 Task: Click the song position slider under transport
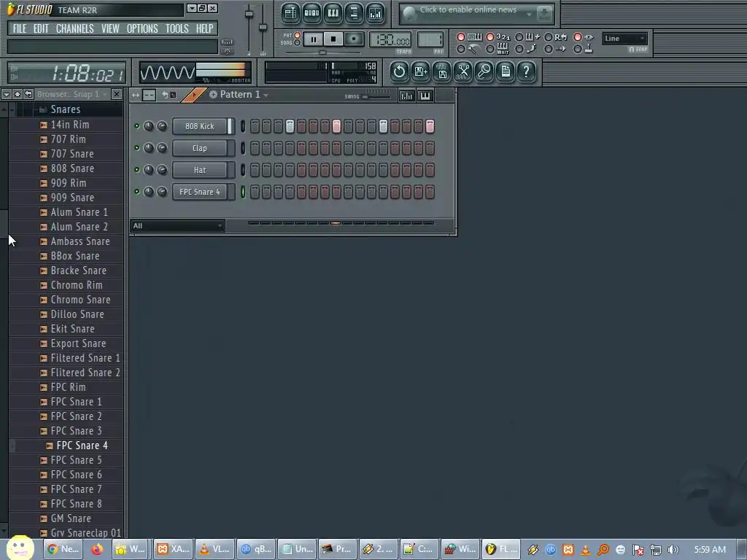point(322,52)
